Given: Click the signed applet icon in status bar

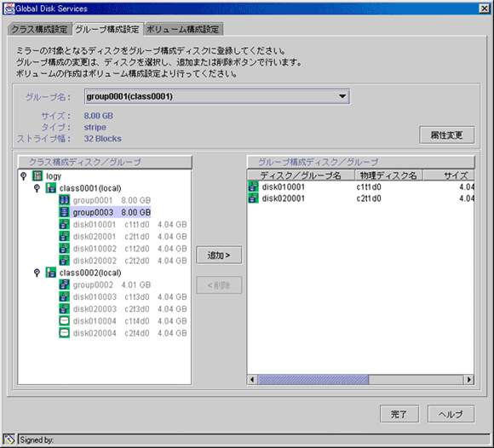Looking at the screenshot, I should 9,439.
